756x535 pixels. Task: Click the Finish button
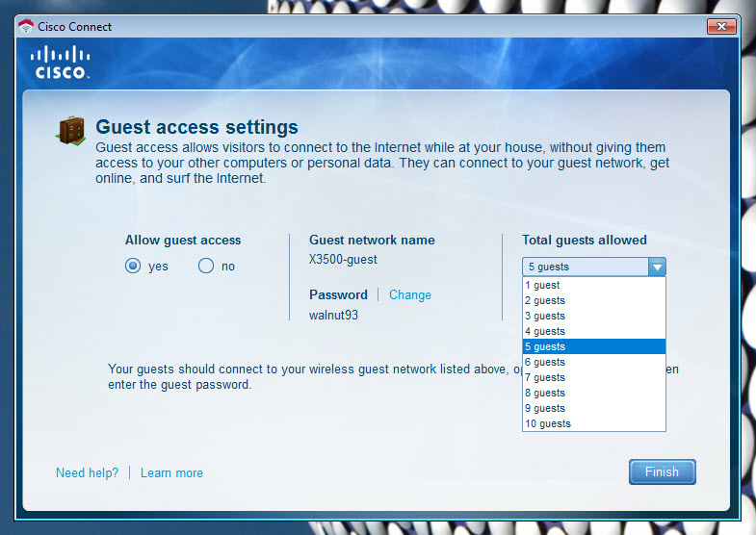[662, 471]
